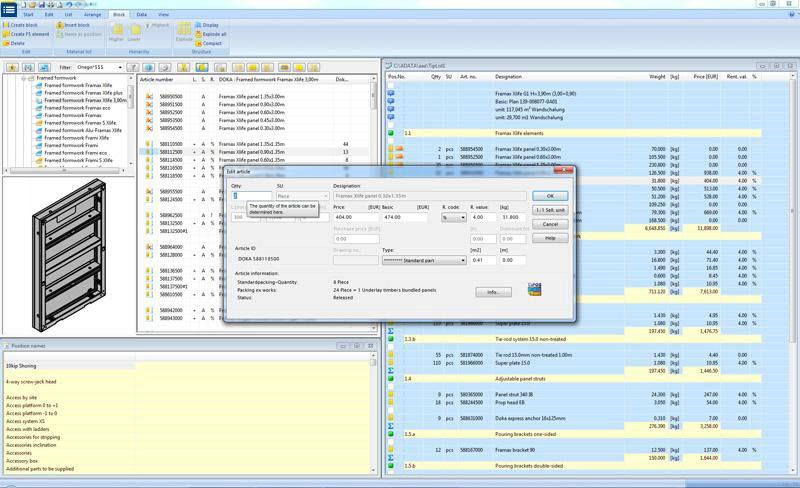Viewport: 800px width, 488px height.
Task: Switch to the Arrange ribbon tab
Action: coord(92,14)
